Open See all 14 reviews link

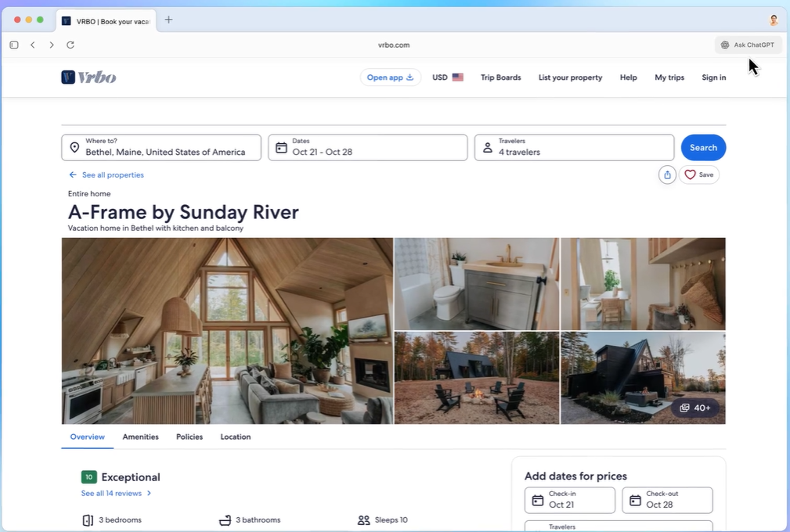coord(116,493)
